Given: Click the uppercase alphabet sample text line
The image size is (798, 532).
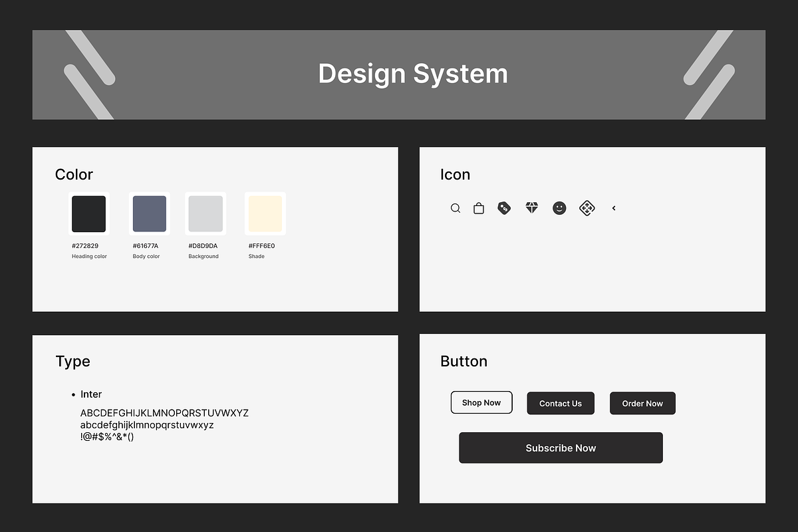Looking at the screenshot, I should tap(164, 413).
